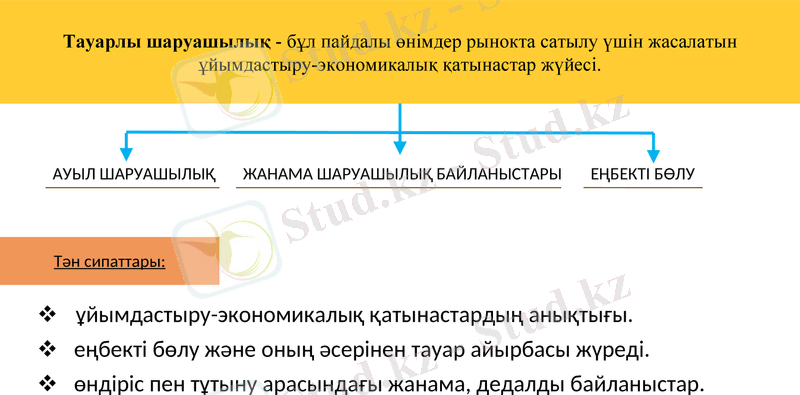Click diamond bullet before 'өндіріс пен тұтыну'
The height and width of the screenshot is (395, 800).
[47, 383]
